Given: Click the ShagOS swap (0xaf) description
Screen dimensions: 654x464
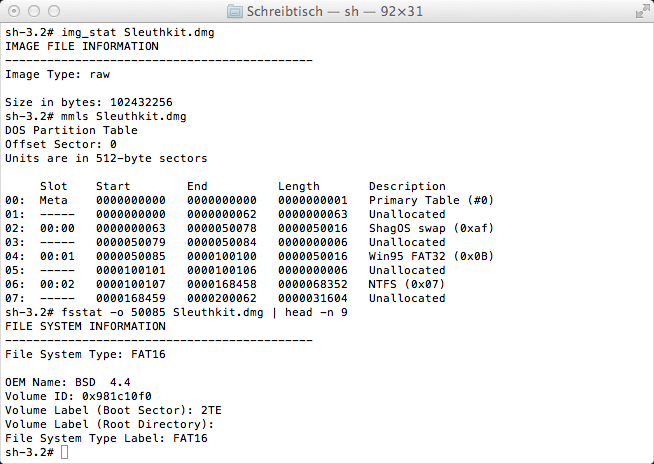Looking at the screenshot, I should pyautogui.click(x=431, y=228).
